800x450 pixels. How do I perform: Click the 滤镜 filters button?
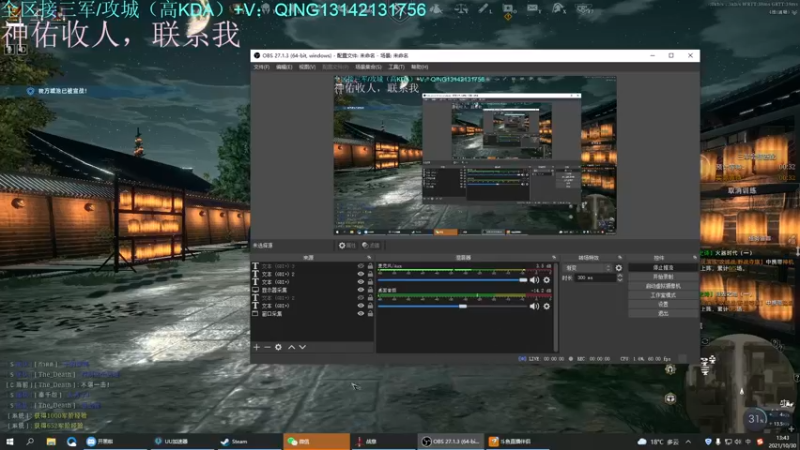point(371,245)
